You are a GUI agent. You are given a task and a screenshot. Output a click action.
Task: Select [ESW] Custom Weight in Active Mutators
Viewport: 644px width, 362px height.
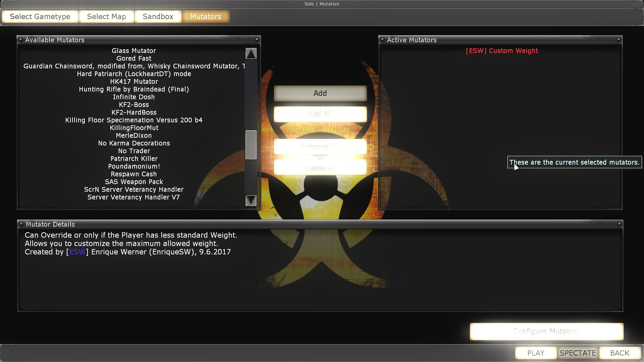tap(502, 51)
